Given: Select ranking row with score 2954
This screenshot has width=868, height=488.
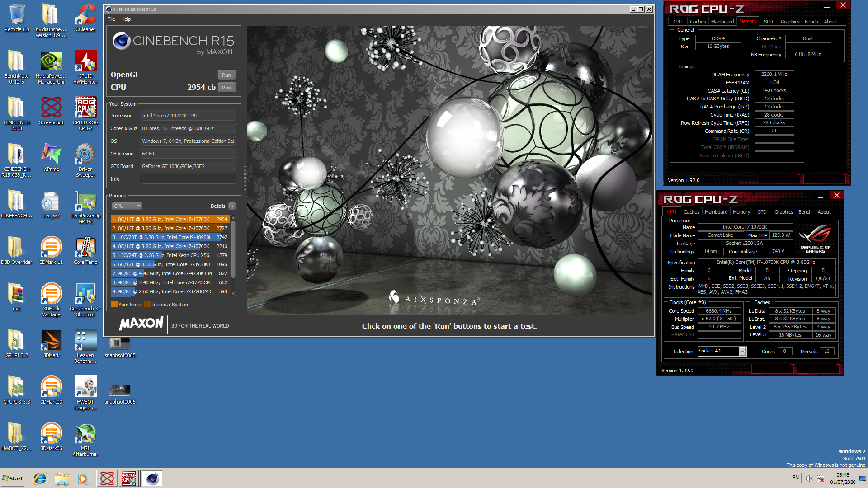Looking at the screenshot, I should 170,219.
